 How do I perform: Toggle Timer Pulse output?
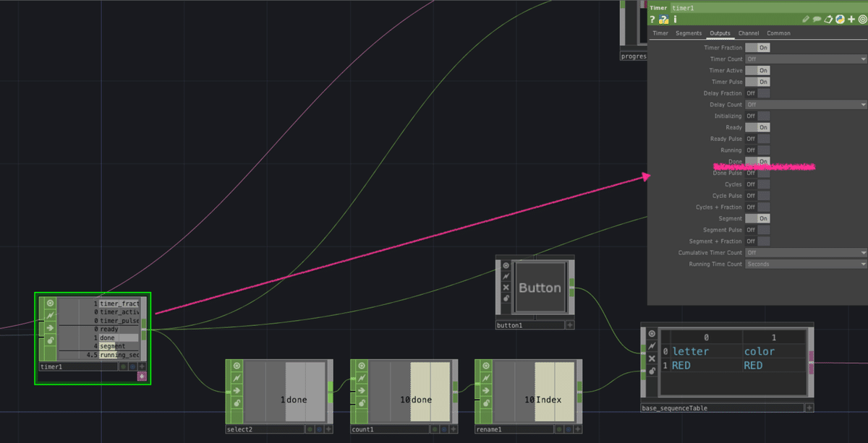tap(757, 82)
